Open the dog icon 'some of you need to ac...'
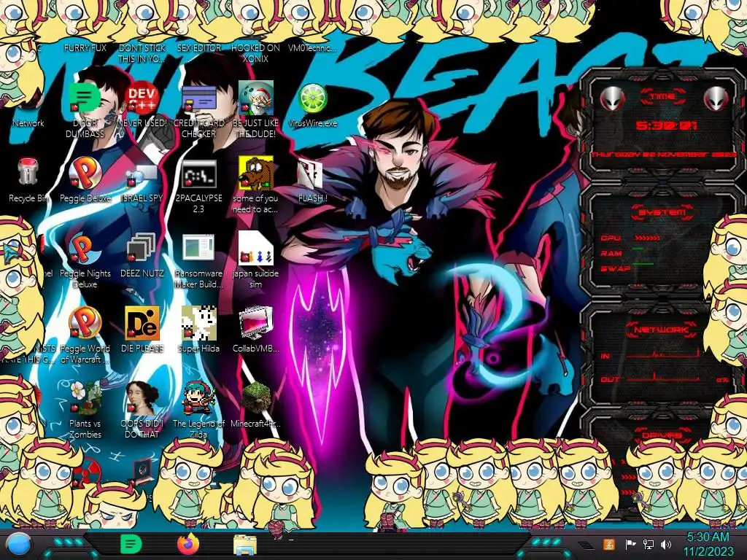 (x=255, y=174)
